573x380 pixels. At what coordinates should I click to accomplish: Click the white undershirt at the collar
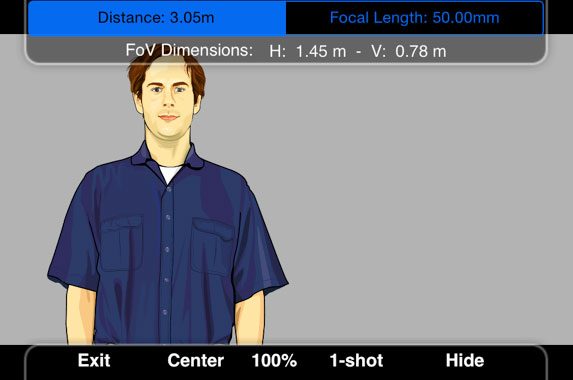point(170,173)
